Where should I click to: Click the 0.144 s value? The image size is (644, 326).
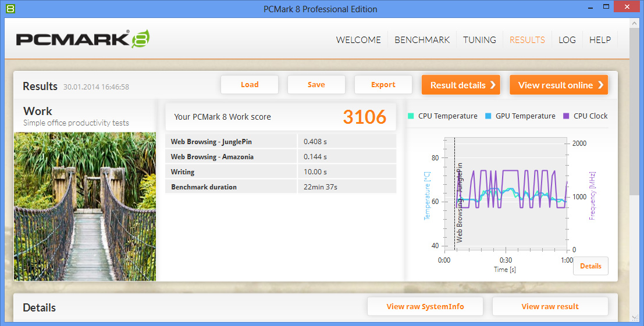pyautogui.click(x=315, y=157)
